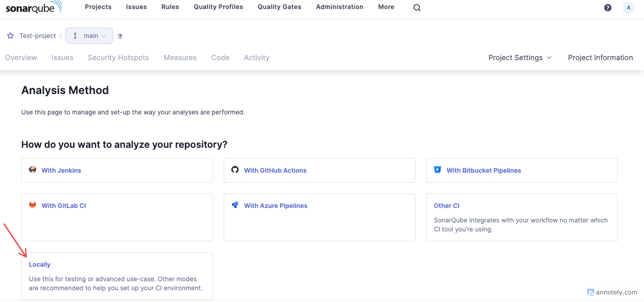The height and width of the screenshot is (302, 644).
Task: Open the user avatar menu
Action: [x=628, y=7]
